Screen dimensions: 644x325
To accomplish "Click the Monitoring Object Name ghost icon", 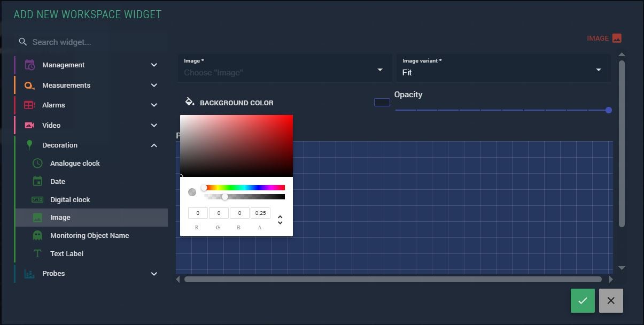I will point(37,236).
